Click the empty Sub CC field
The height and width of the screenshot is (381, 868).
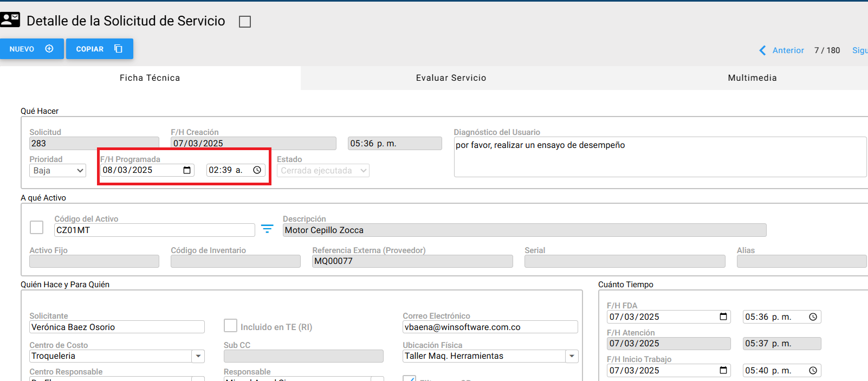[303, 356]
